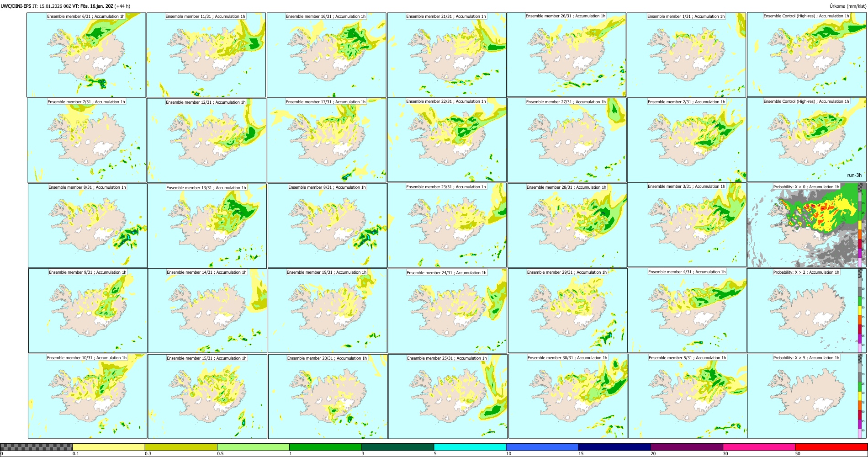Click the '0.5' legend value
The width and height of the screenshot is (868, 457).
point(220,454)
